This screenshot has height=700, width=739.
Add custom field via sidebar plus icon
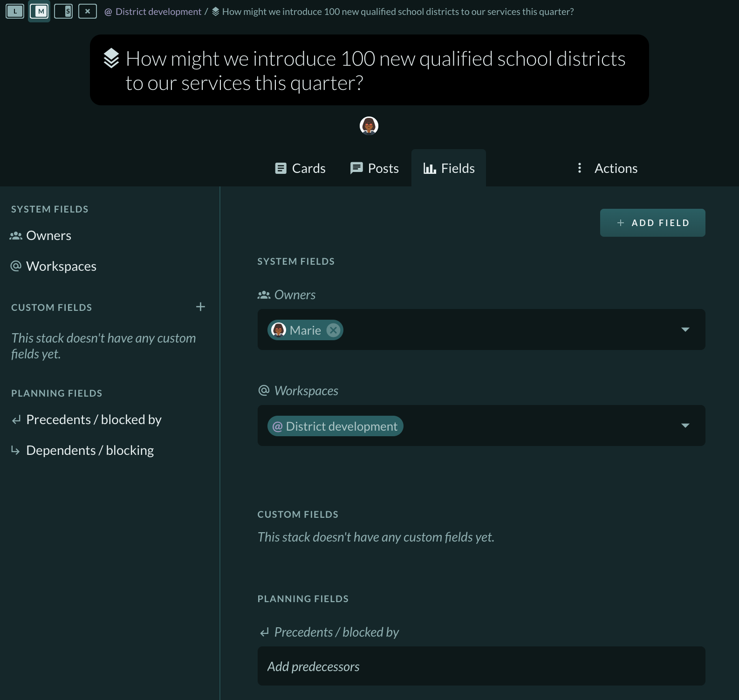[x=200, y=307]
